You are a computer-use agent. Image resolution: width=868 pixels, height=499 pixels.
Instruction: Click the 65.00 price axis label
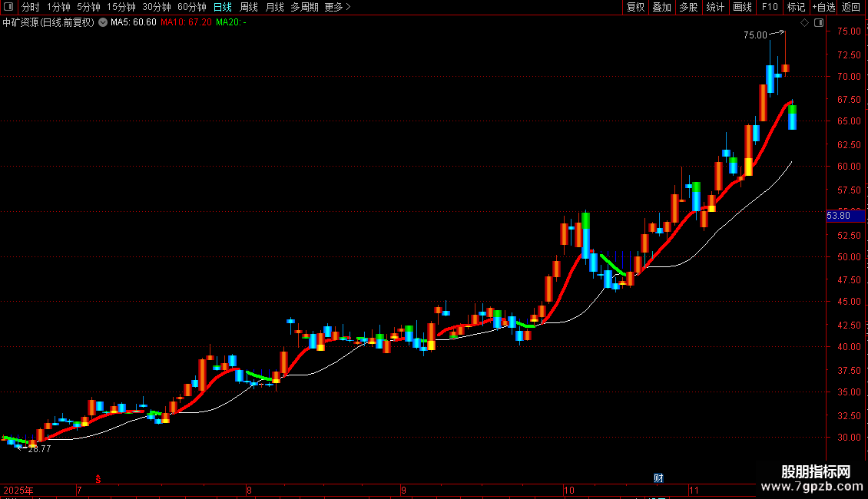click(849, 121)
